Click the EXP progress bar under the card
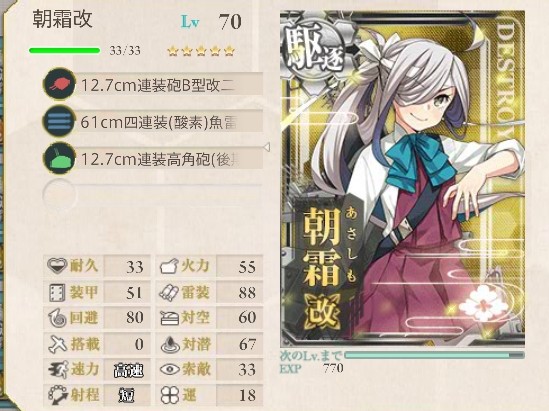 coord(434,355)
